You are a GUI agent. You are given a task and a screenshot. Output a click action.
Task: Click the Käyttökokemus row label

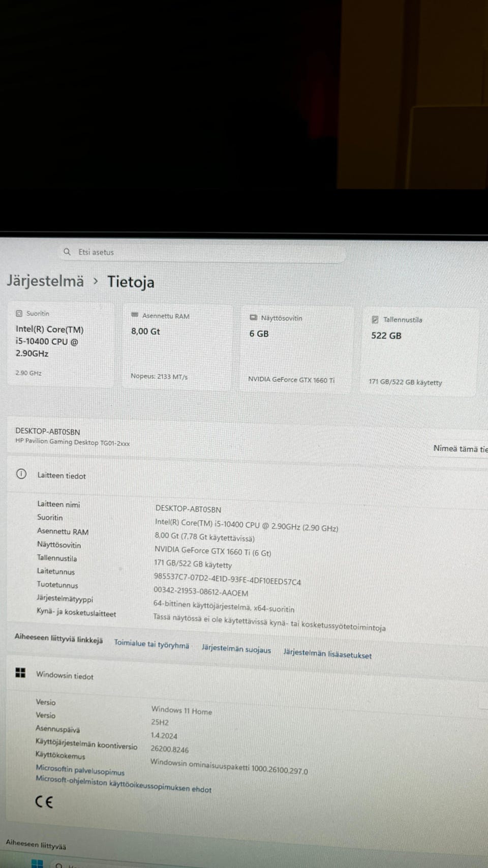[x=60, y=755]
